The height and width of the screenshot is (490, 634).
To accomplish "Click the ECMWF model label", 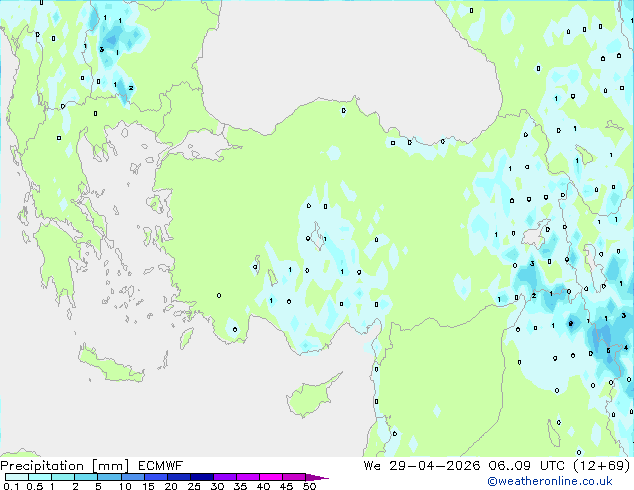I will 161,466.
